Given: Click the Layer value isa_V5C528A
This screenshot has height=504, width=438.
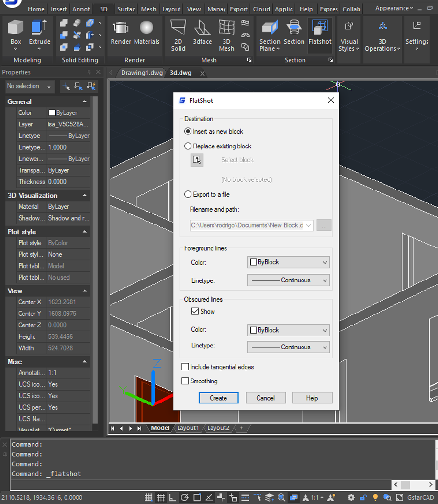Looking at the screenshot, I should click(x=68, y=124).
